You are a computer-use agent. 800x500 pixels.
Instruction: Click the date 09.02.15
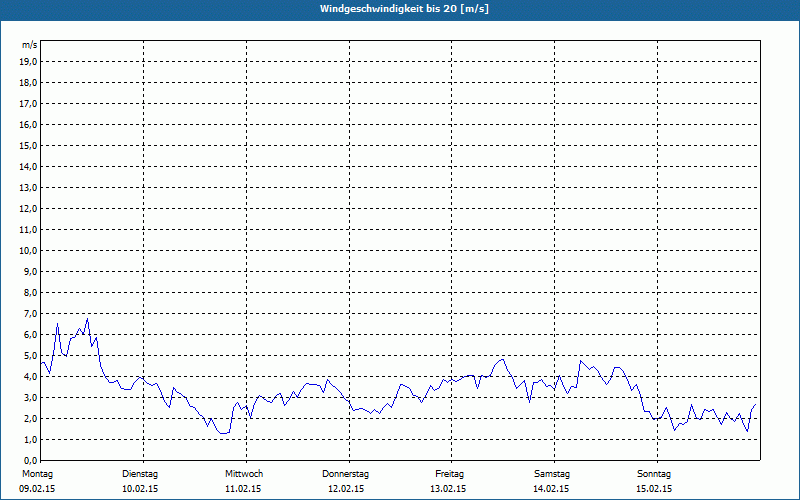(37, 489)
